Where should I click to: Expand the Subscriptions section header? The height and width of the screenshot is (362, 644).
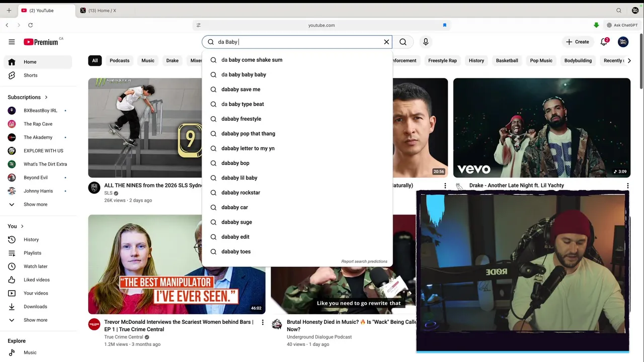28,97
